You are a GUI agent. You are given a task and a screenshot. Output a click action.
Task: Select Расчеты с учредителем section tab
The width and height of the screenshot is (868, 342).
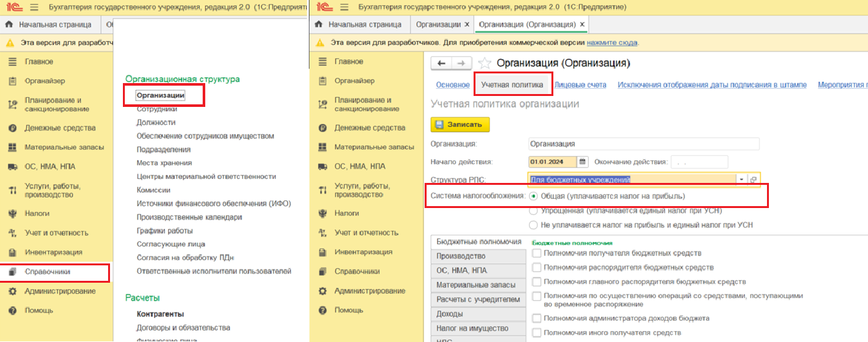pyautogui.click(x=477, y=299)
